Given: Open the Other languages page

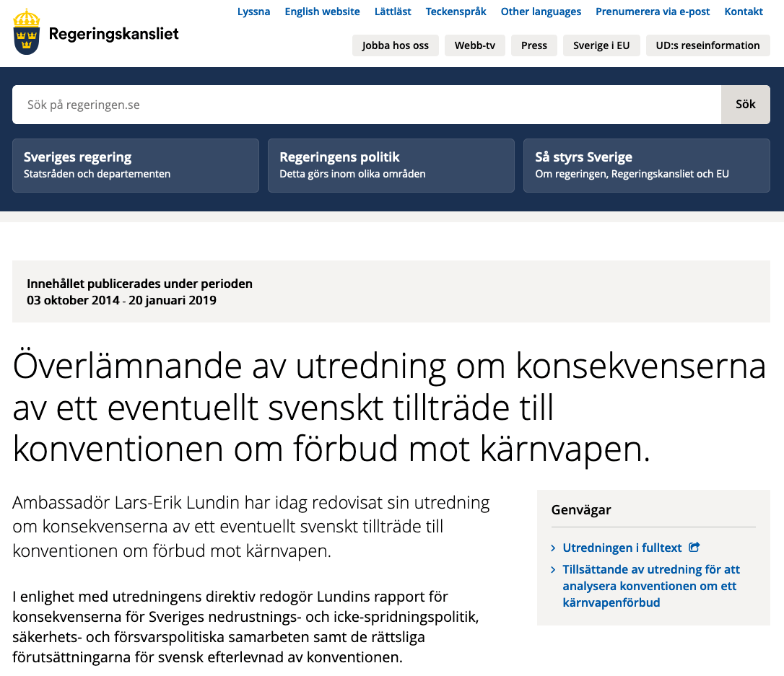Looking at the screenshot, I should (541, 12).
